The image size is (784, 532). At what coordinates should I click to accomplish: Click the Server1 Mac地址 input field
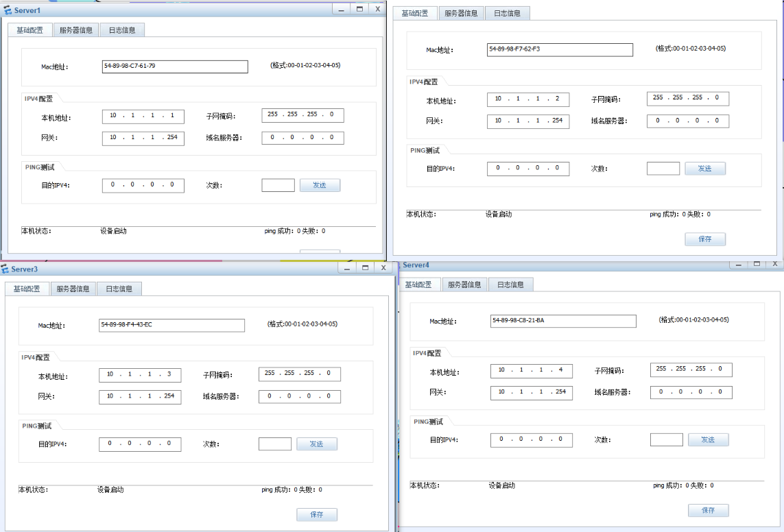coord(174,66)
